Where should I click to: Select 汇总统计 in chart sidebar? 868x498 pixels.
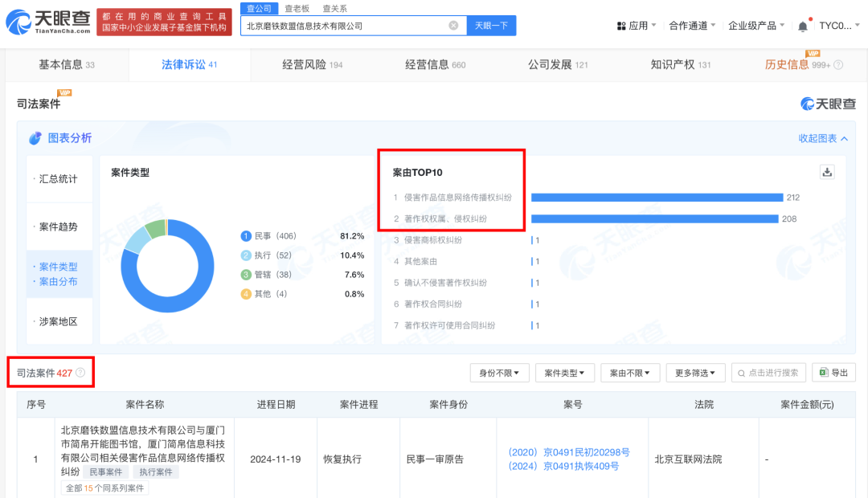tap(58, 179)
